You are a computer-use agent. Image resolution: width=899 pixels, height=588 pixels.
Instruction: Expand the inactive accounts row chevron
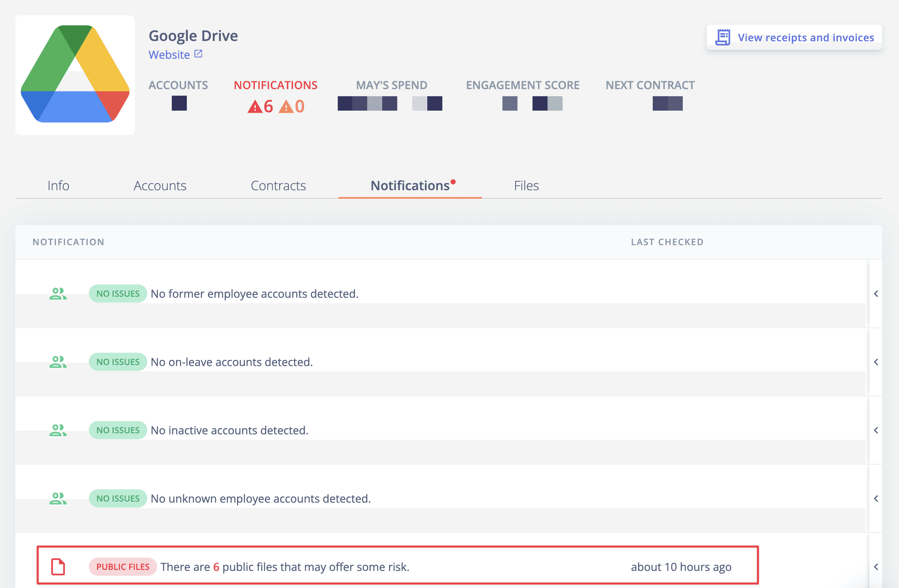(876, 430)
